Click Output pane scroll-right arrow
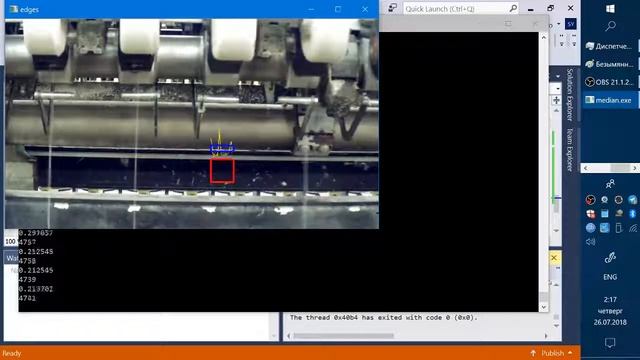Image resolution: width=640 pixels, height=360 pixels. [546, 336]
